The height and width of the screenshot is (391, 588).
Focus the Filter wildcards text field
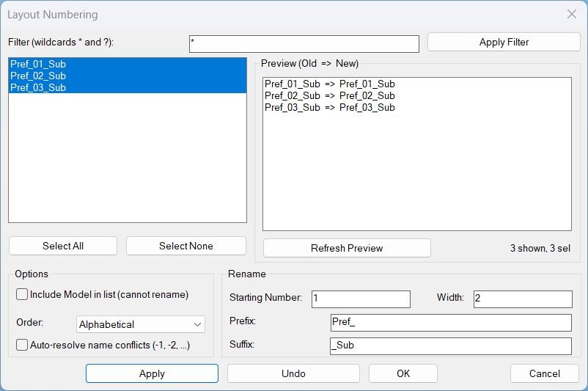pos(304,43)
